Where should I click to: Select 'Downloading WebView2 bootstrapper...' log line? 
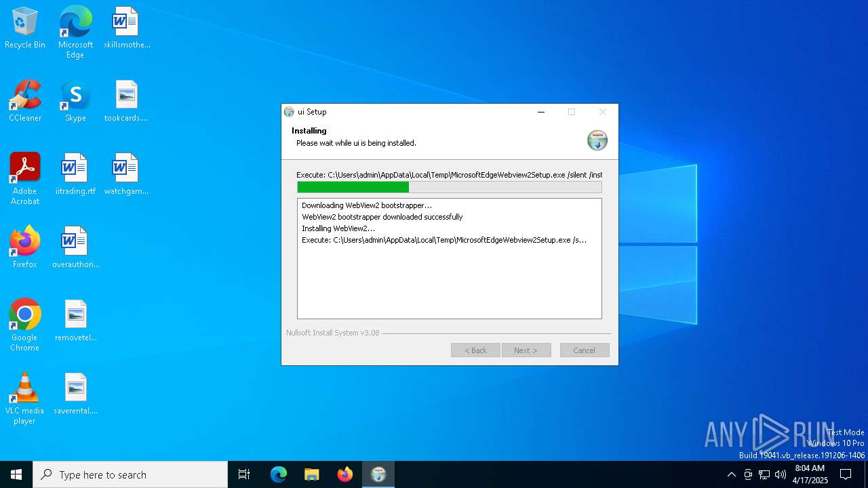[x=367, y=205]
